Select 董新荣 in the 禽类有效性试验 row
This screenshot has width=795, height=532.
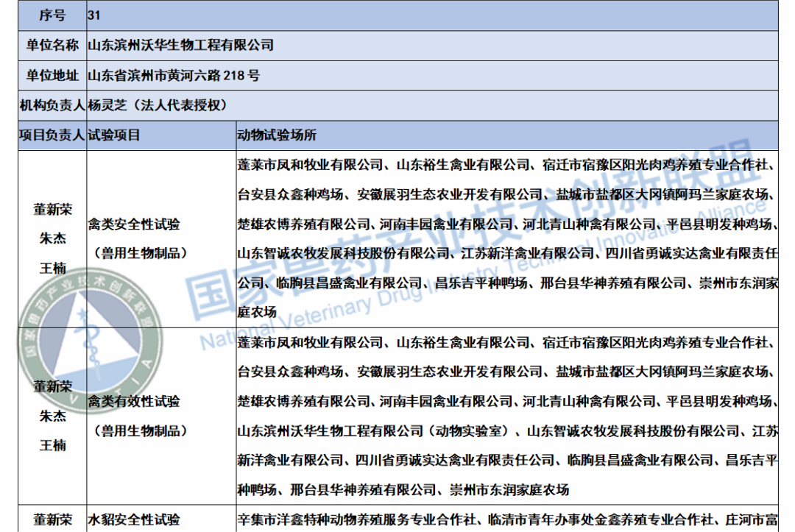[53, 386]
